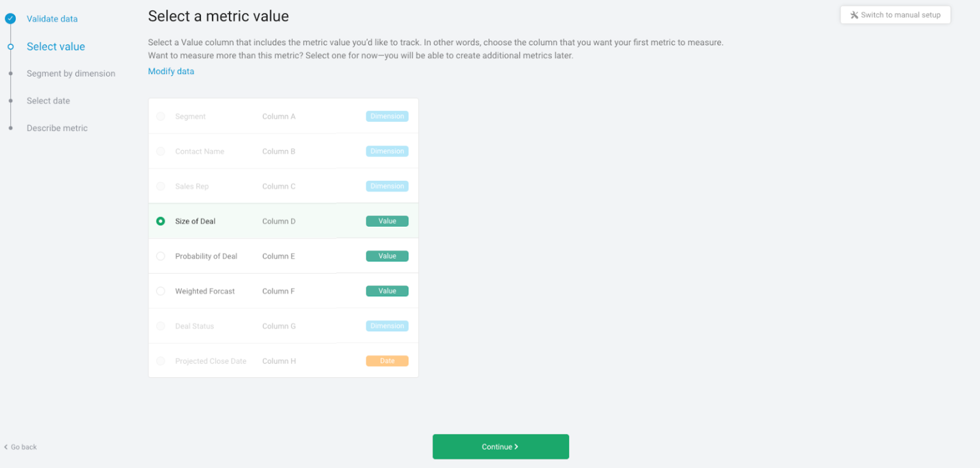This screenshot has width=980, height=468.
Task: Deselect the Size of Deal radio button
Action: click(x=161, y=221)
